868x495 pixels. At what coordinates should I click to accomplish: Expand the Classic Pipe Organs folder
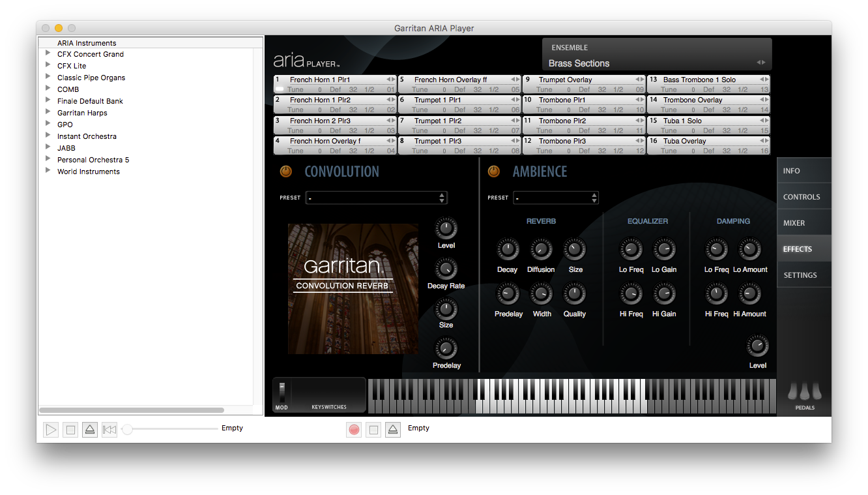pos(48,77)
